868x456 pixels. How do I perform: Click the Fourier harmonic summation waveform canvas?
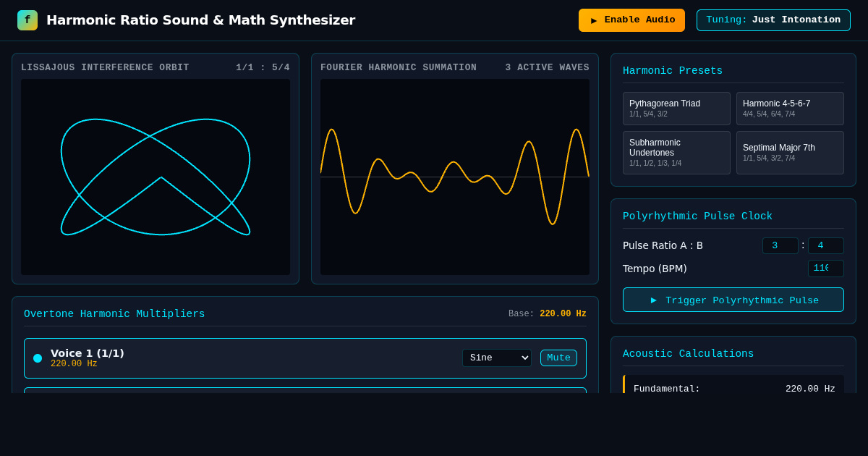[455, 177]
